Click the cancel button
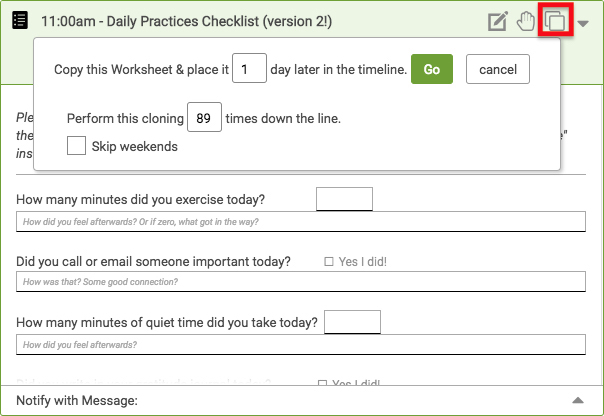This screenshot has width=604, height=416. click(498, 69)
